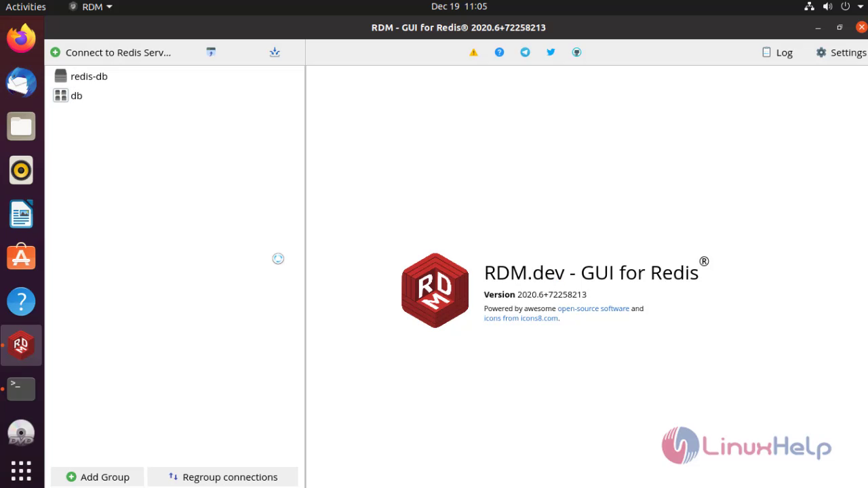The width and height of the screenshot is (868, 488).
Task: Launch Rhythmbox from the dock
Action: point(21,170)
